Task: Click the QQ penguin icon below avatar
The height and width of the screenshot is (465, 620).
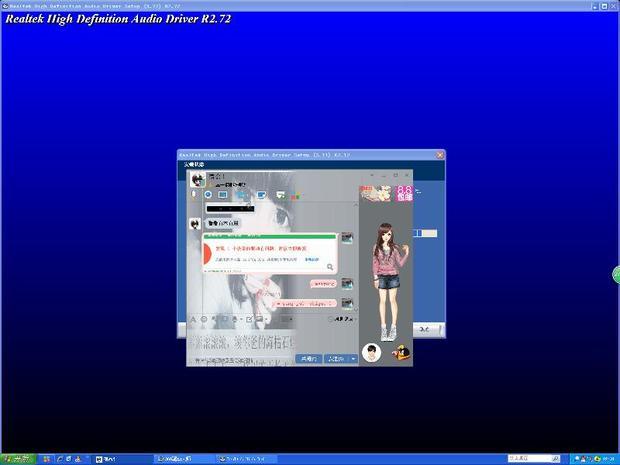Action: coord(402,351)
